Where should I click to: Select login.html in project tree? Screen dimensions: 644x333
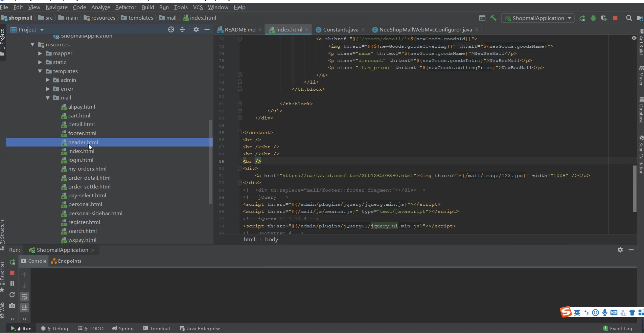80,160
